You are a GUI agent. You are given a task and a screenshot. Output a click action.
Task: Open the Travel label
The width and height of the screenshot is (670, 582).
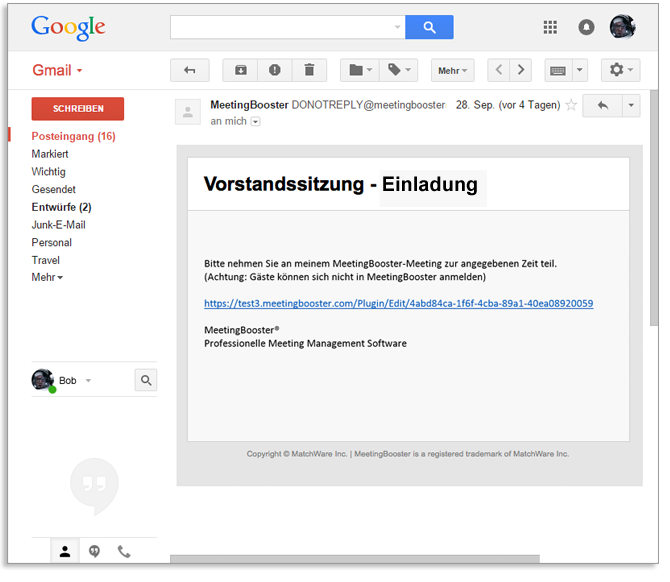46,260
